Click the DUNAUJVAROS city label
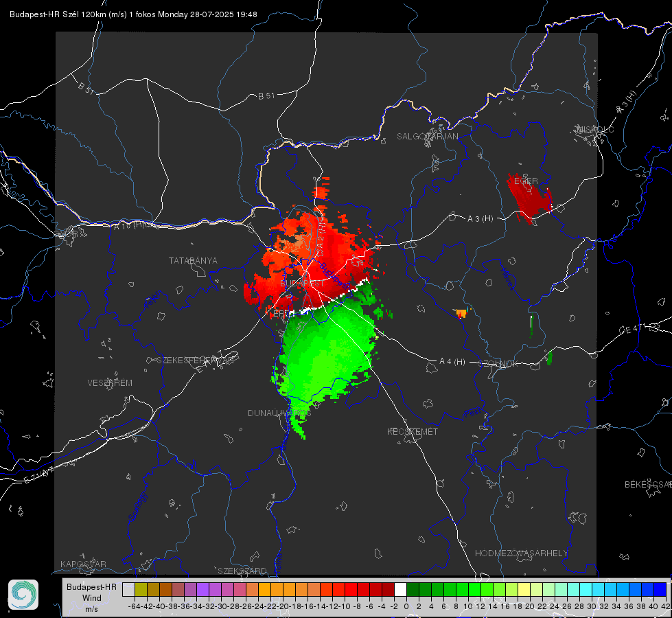672x618 pixels. pos(279,413)
